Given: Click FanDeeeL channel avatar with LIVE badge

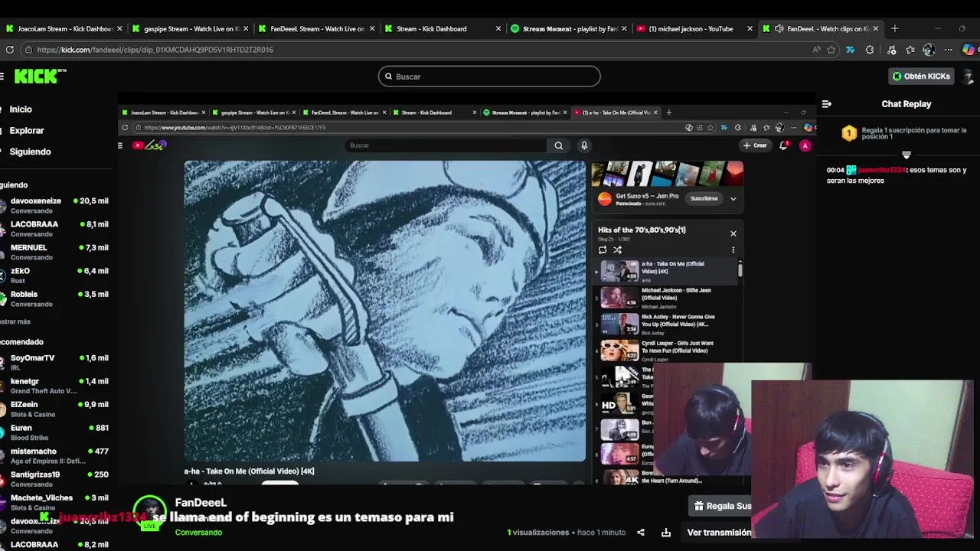Looking at the screenshot, I should coord(149,513).
